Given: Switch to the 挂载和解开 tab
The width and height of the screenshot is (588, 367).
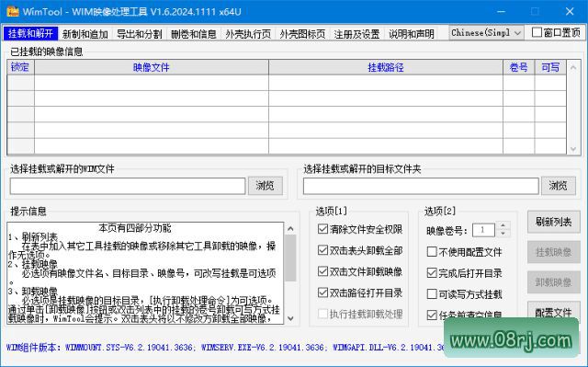Looking at the screenshot, I should (x=30, y=34).
